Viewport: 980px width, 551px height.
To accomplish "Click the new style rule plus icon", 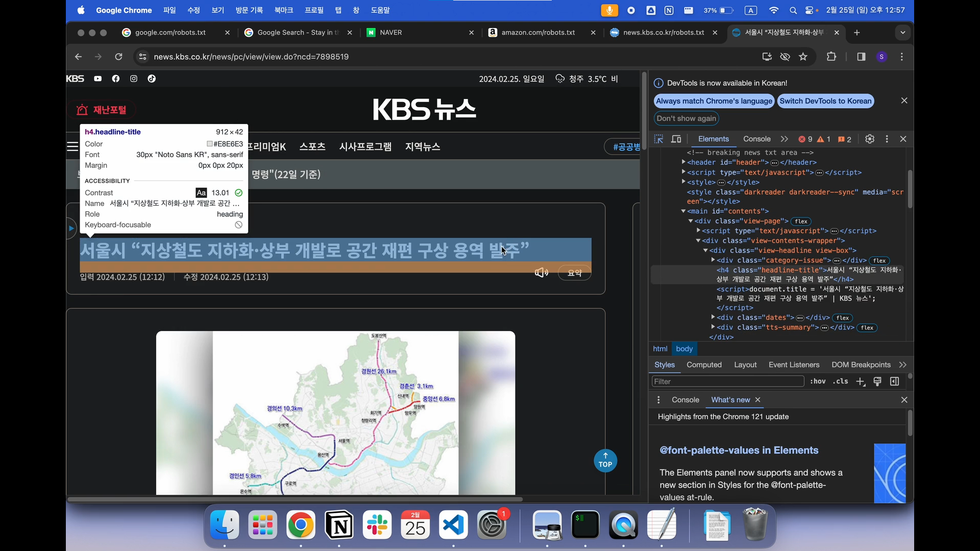I will point(861,382).
